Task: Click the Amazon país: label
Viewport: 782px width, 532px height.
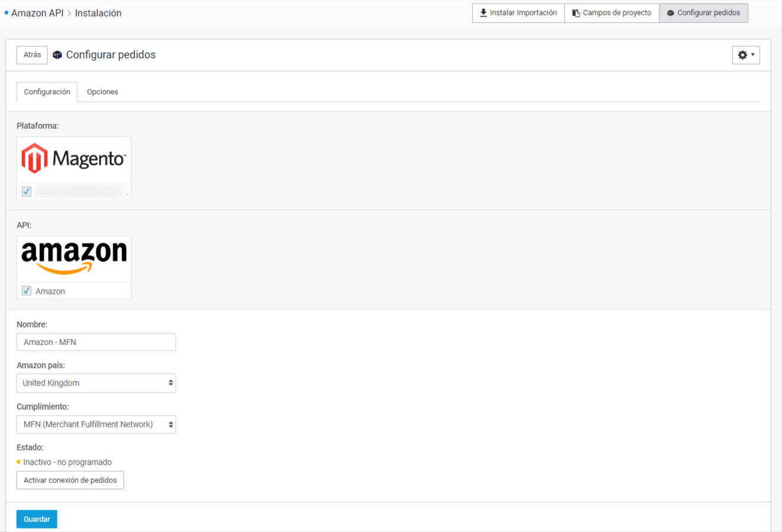Action: pos(41,365)
